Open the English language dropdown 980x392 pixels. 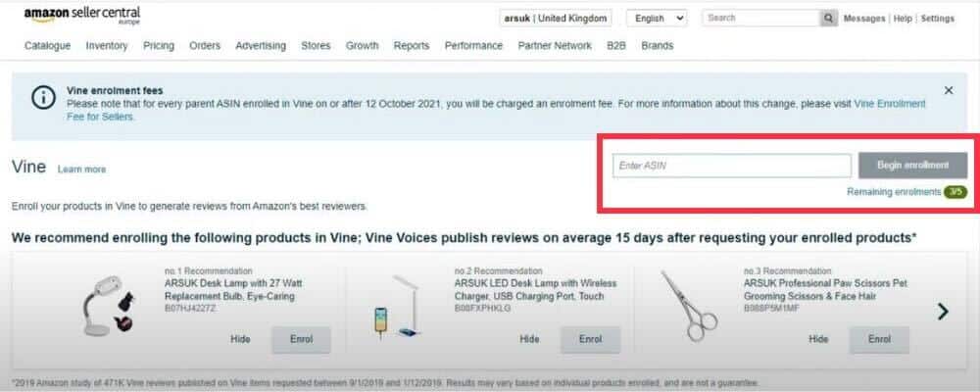[657, 19]
